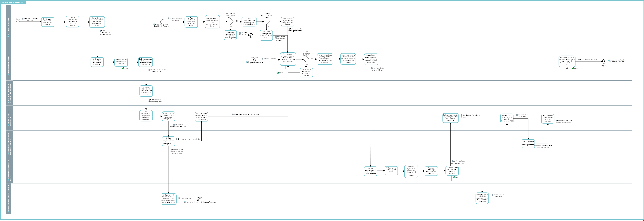Screen dimensions: 644x221
Task: Click role icon in Responsable de Refinería lane
Action: [8, 36]
